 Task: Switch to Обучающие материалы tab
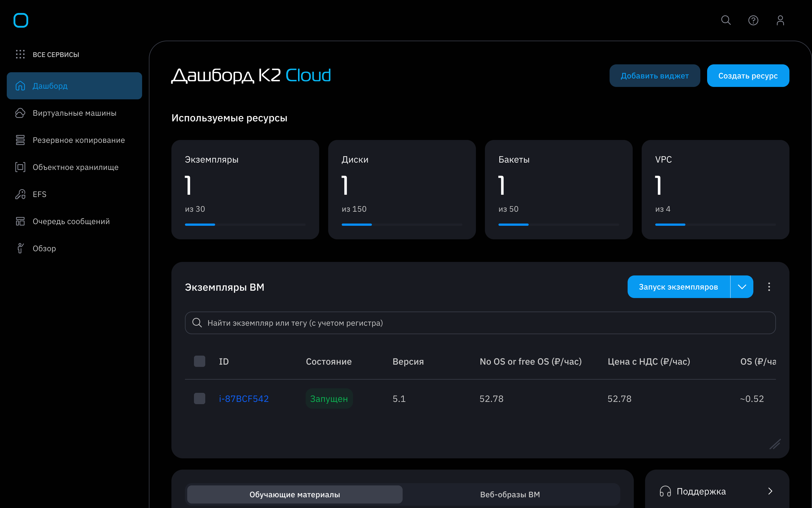[x=295, y=494]
